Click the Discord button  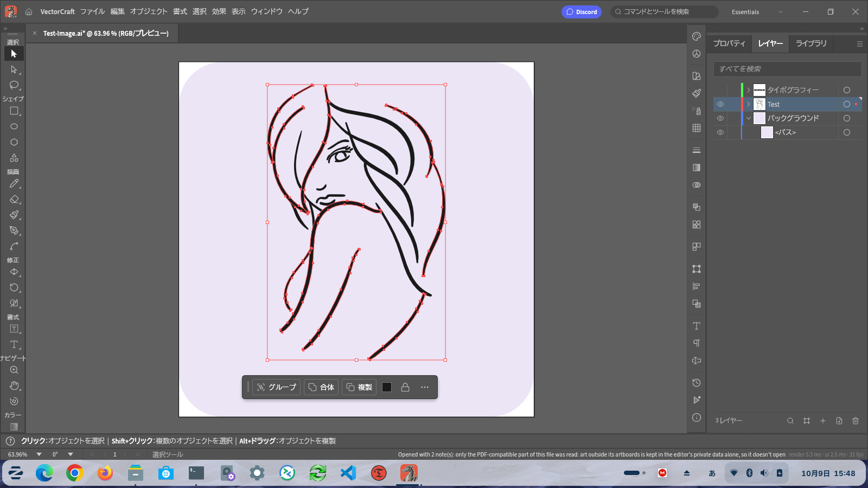tap(582, 12)
